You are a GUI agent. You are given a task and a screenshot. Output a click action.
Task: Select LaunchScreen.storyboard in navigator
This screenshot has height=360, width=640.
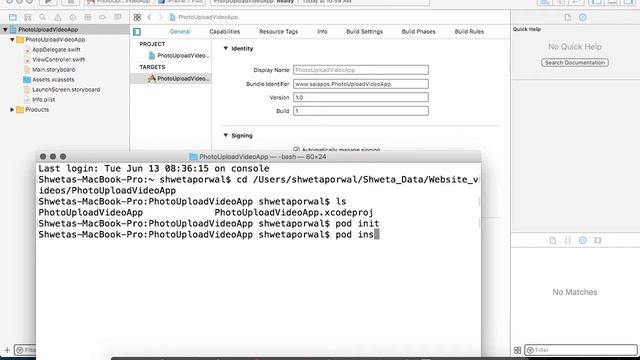66,89
